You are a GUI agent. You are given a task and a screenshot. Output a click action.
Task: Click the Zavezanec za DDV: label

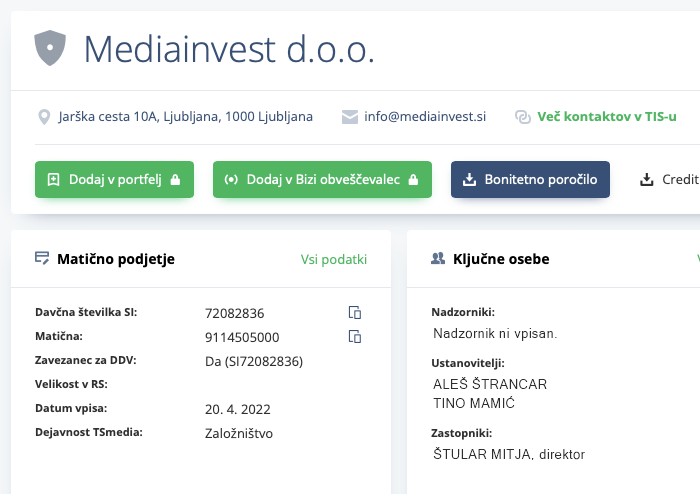(86, 360)
